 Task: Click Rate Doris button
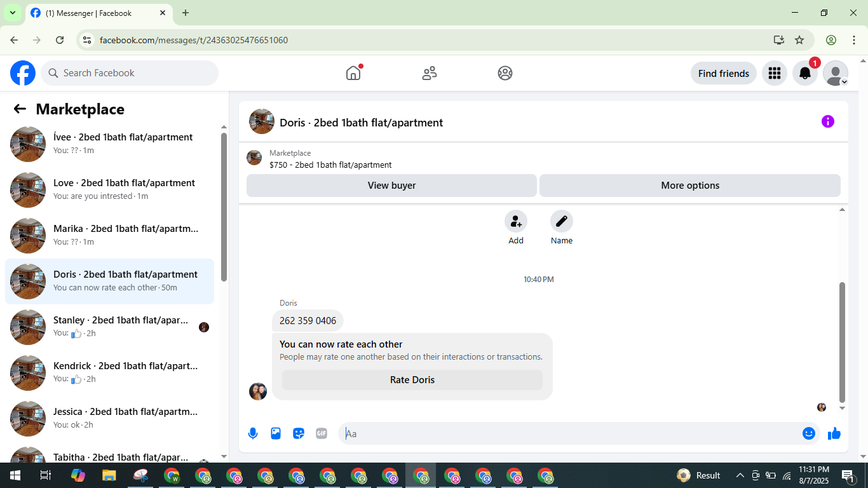412,380
